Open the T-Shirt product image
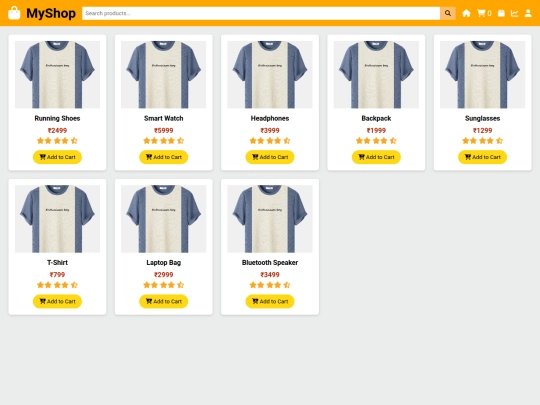 (x=57, y=219)
